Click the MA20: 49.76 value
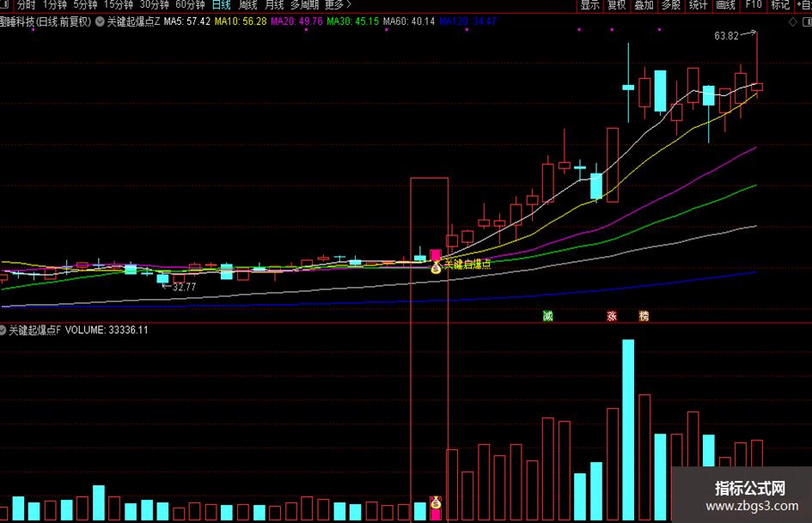Viewport: 812px width, 523px height. 296,21
